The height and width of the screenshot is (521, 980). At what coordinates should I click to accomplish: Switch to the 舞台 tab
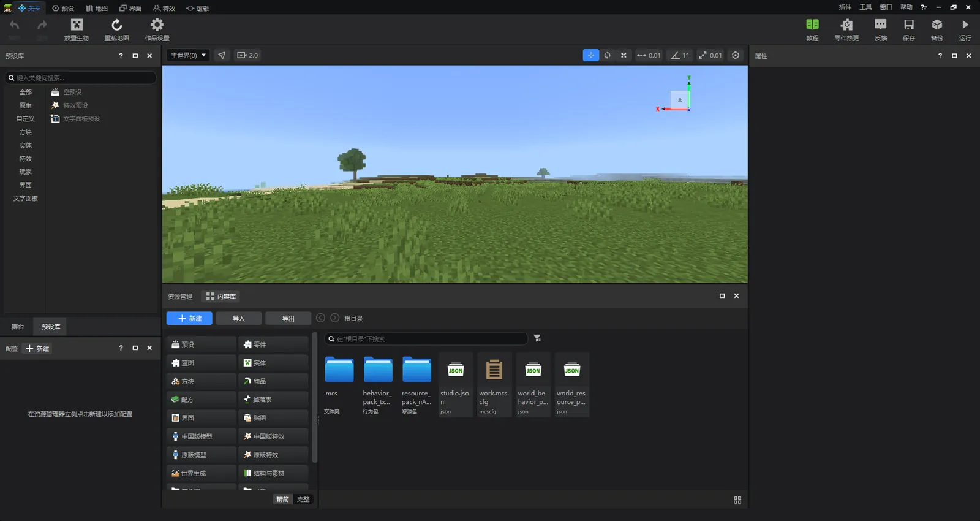[18, 327]
